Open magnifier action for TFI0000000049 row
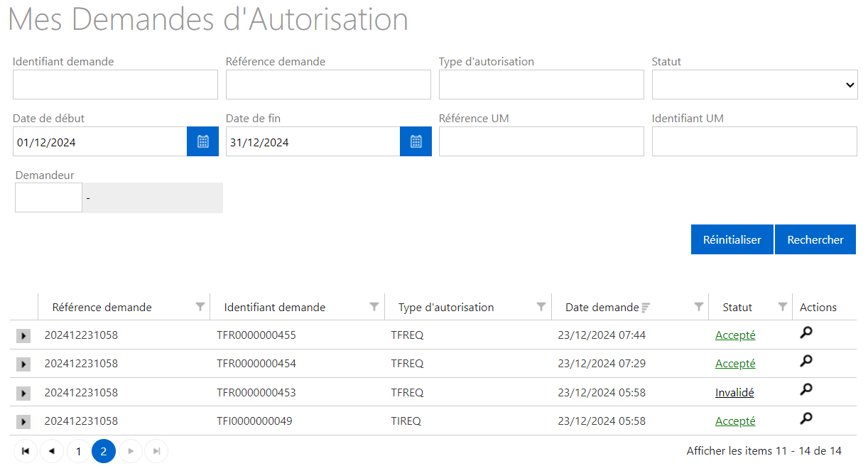 [805, 419]
